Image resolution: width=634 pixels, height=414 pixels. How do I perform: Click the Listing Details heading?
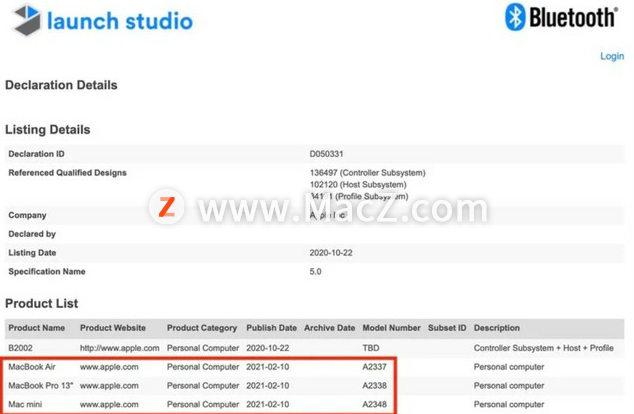pos(48,130)
